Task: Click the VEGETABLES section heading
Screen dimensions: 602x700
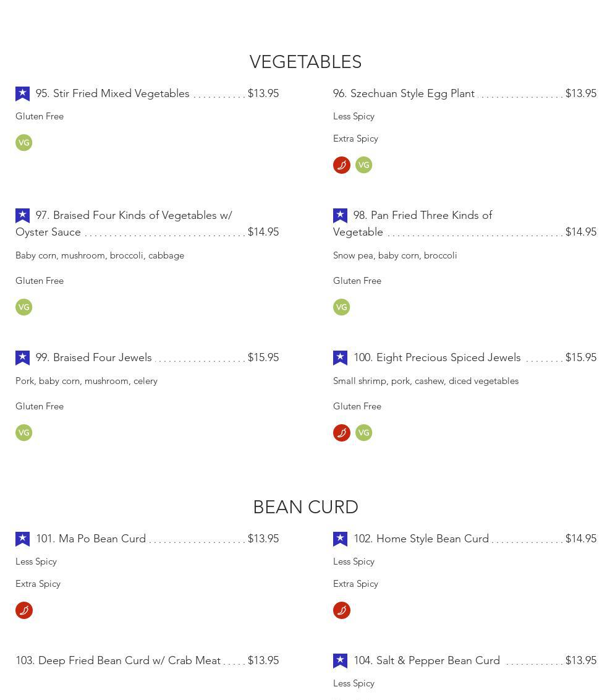Action: (x=305, y=62)
